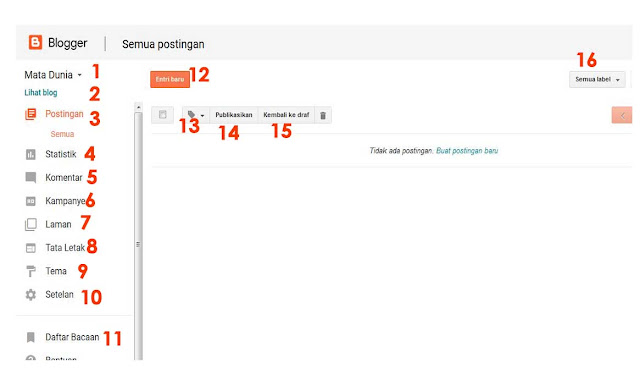Open the label tag dropdown in toolbar
The image size is (640, 385).
[x=196, y=115]
